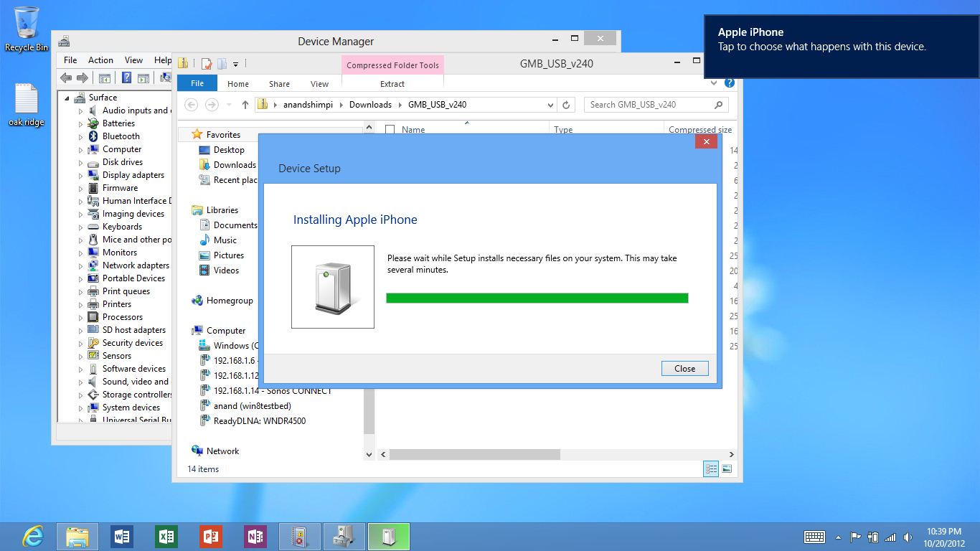Viewport: 980px width, 551px height.
Task: Click Close button in Device Setup dialog
Action: (684, 369)
